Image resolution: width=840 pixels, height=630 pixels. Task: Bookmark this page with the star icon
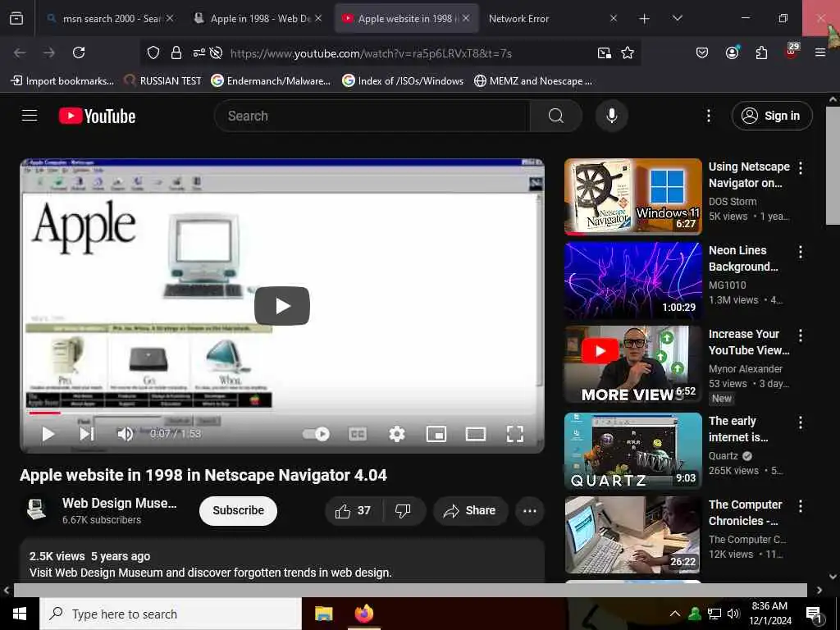coord(628,52)
